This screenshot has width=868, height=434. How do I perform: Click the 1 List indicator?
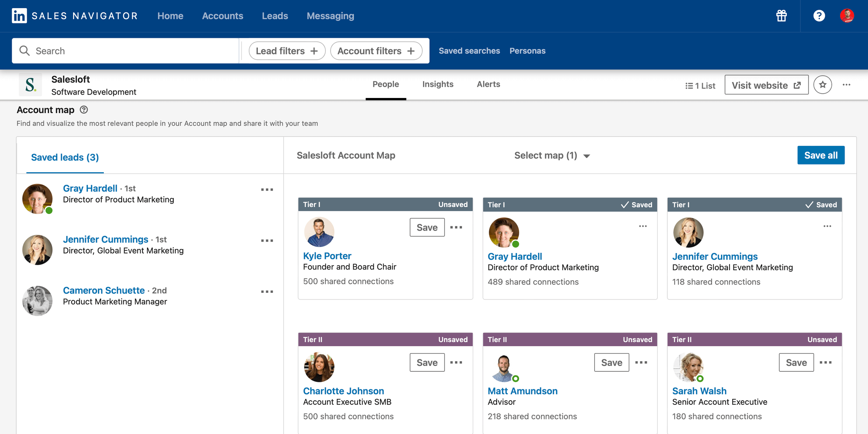(700, 86)
